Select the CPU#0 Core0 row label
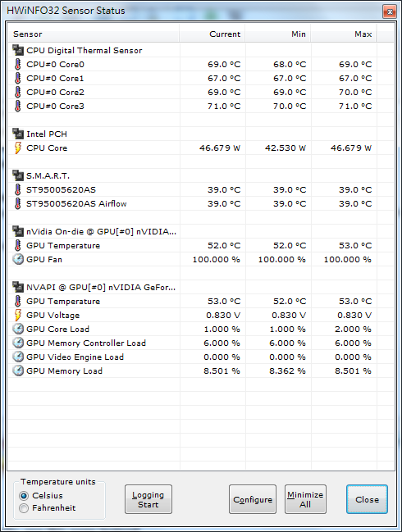Screen dimensions: 402x532 point(55,64)
